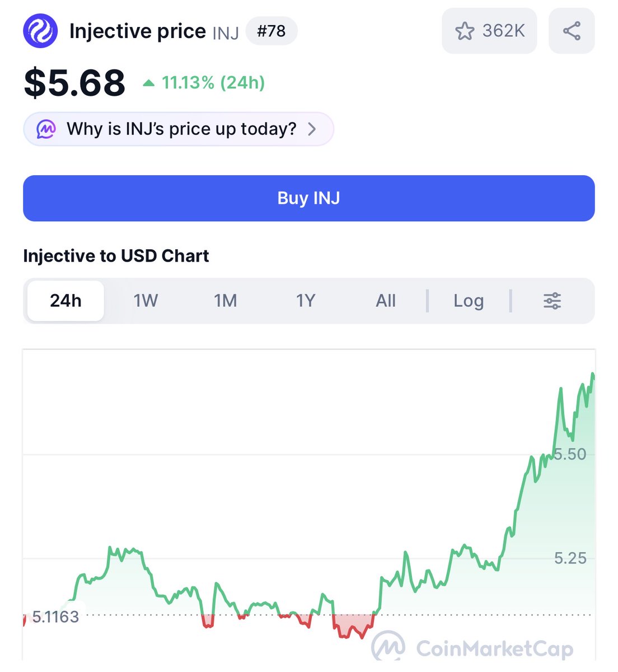Show the 1Y price chart
618x672 pixels.
pos(306,301)
